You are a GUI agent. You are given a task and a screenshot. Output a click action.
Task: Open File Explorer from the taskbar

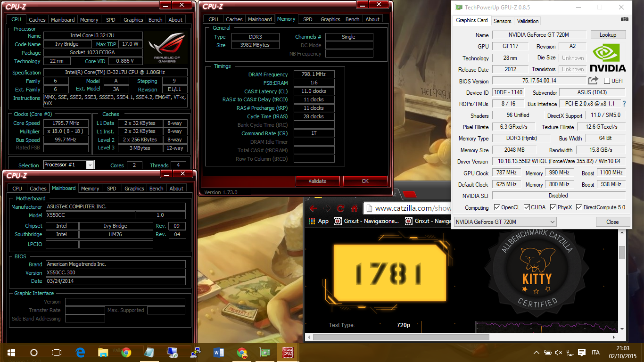click(x=103, y=353)
